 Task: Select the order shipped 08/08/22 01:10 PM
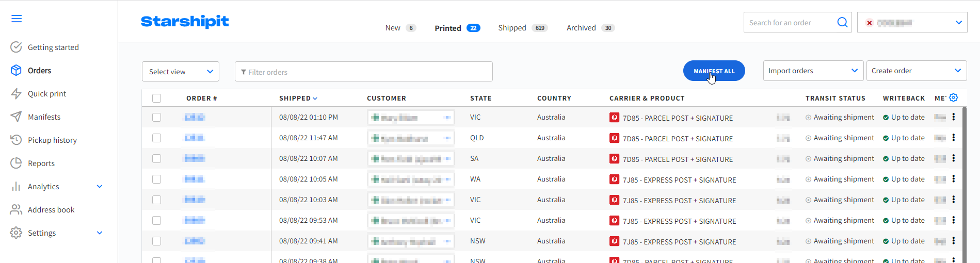157,117
